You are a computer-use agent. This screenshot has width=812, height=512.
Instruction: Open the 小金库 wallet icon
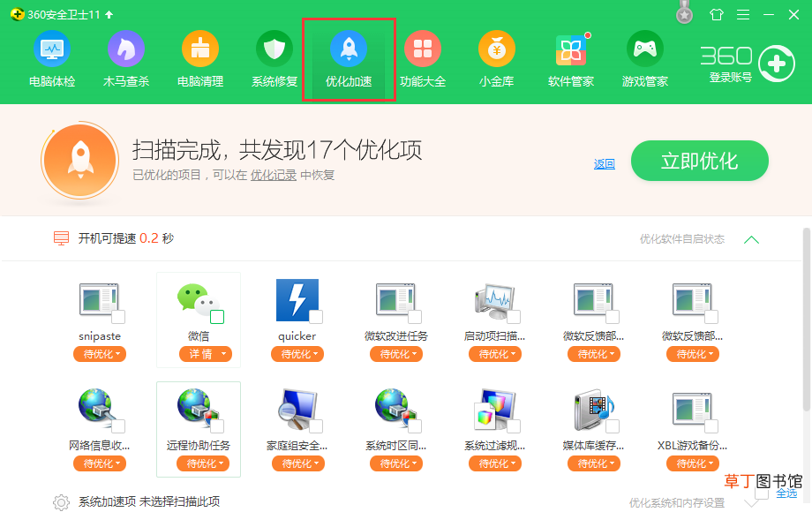[x=497, y=49]
